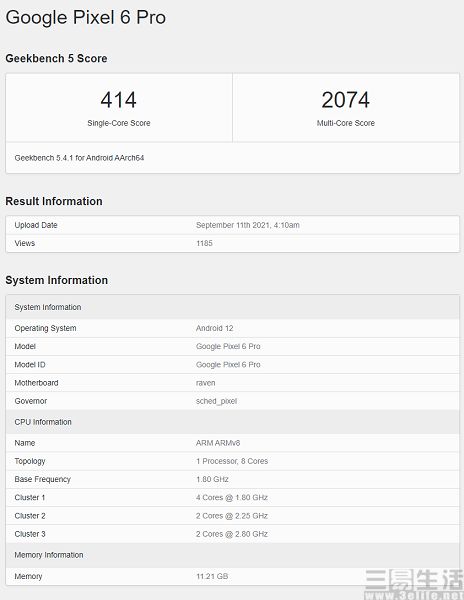Select the September 11th 2021, 4:10am value
Image resolution: width=464 pixels, height=600 pixels.
pos(247,225)
